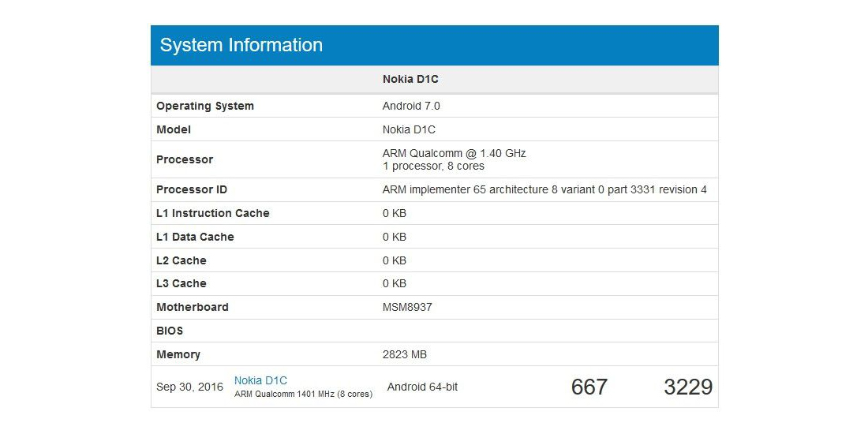Select the Processor row label
This screenshot has width=868, height=434.
click(185, 159)
